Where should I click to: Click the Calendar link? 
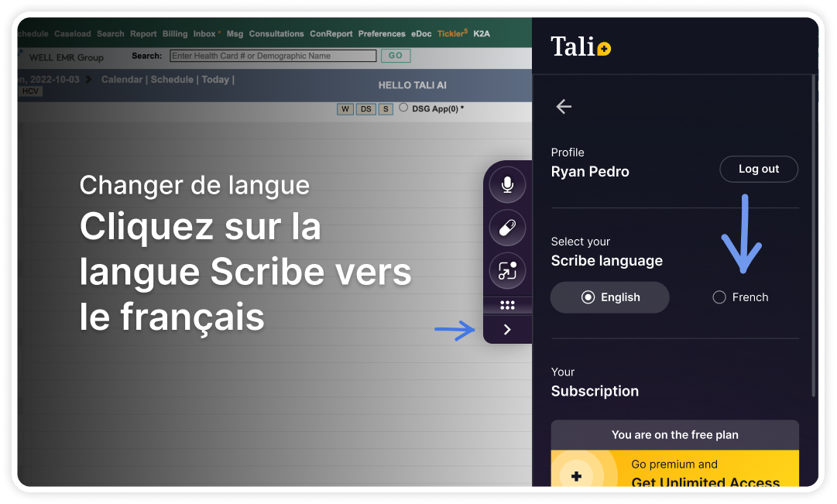point(122,80)
